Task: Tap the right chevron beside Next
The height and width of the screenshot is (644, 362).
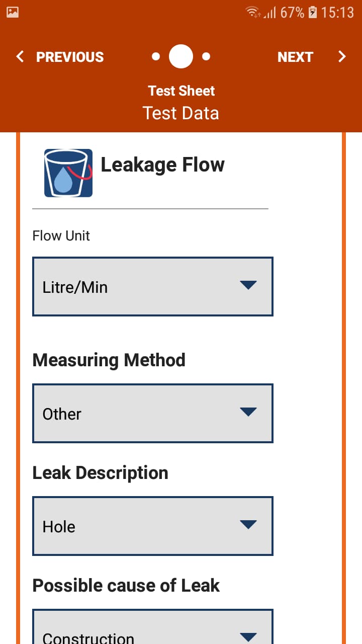Action: pos(342,56)
